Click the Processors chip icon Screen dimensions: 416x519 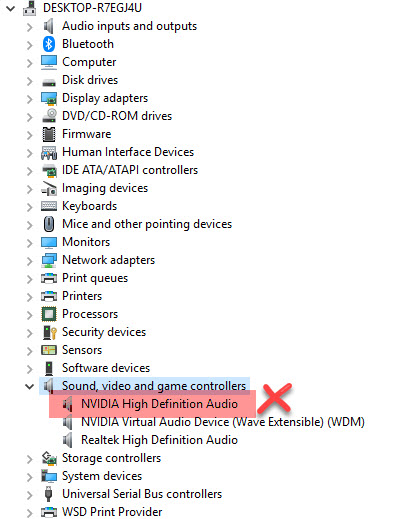(x=49, y=314)
